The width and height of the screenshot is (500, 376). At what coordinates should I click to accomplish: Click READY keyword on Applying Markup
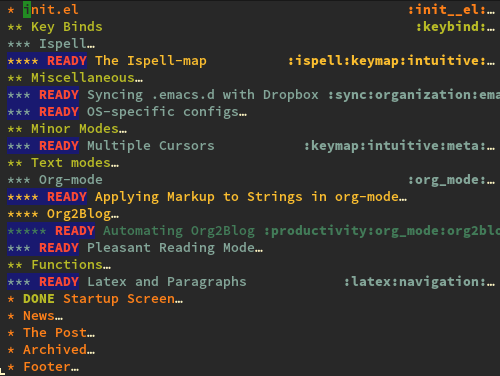pyautogui.click(x=67, y=197)
